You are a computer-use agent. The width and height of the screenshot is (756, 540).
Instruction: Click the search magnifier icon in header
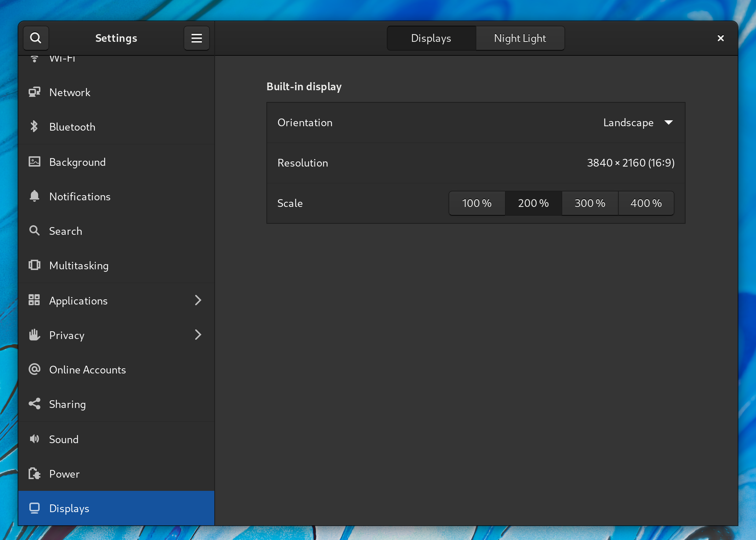point(36,38)
